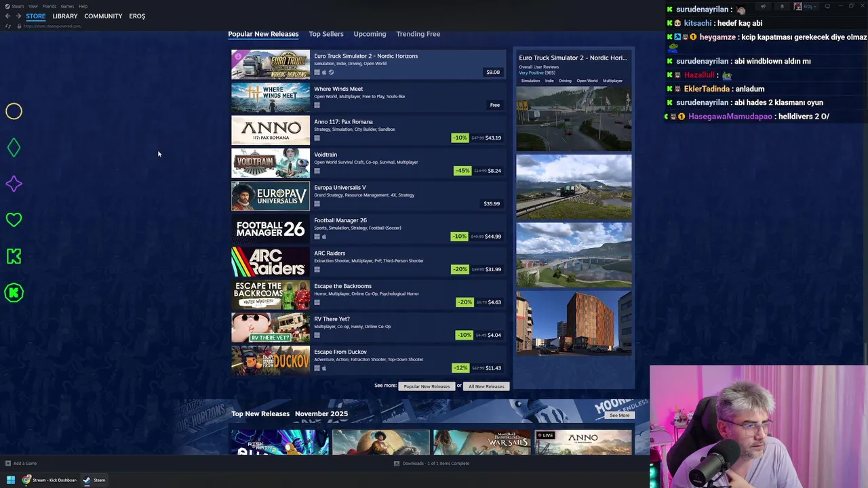This screenshot has width=868, height=488.
Task: Click the green diamond overlay icon
Action: [x=14, y=148]
